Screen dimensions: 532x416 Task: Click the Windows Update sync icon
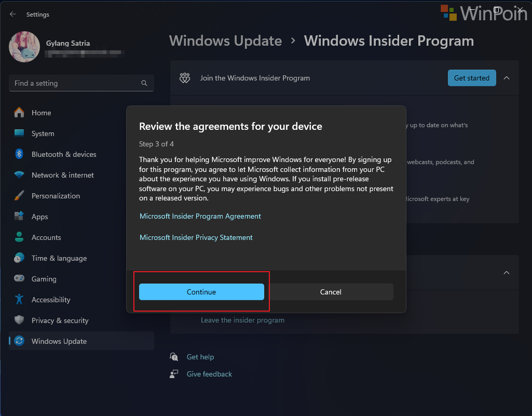click(x=19, y=341)
